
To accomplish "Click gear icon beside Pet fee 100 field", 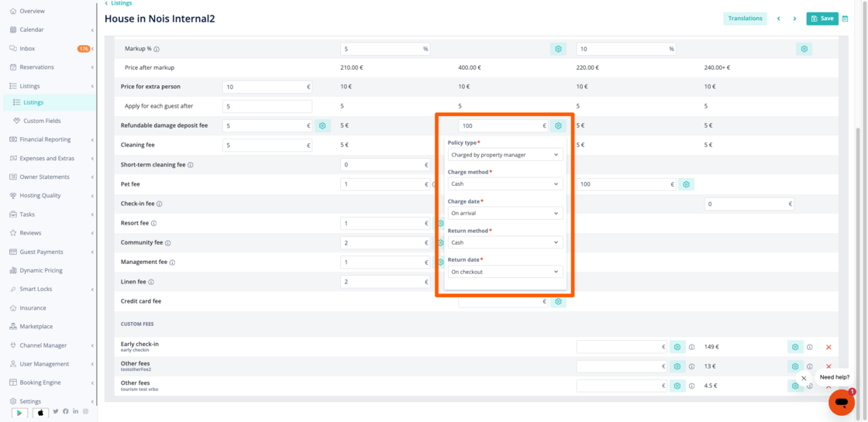I will (687, 184).
